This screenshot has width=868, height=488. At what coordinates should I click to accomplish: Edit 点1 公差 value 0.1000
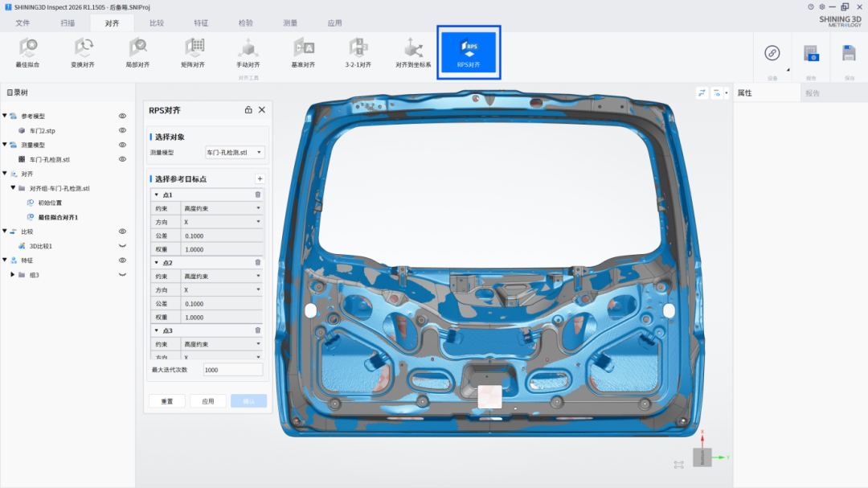222,236
